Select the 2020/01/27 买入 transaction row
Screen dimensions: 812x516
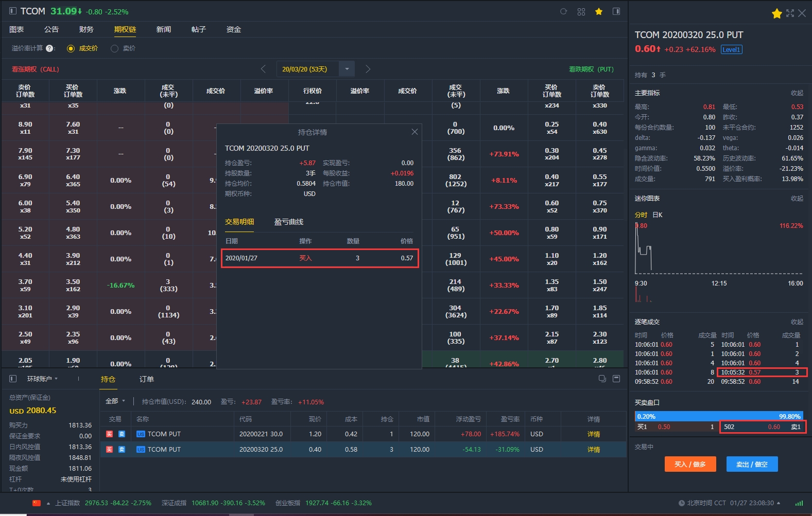pos(320,258)
